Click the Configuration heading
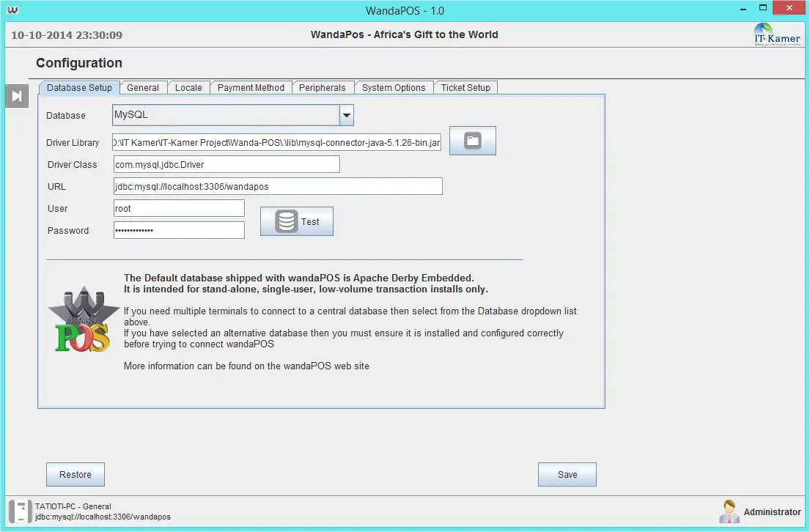The height and width of the screenshot is (532, 810). pyautogui.click(x=79, y=63)
